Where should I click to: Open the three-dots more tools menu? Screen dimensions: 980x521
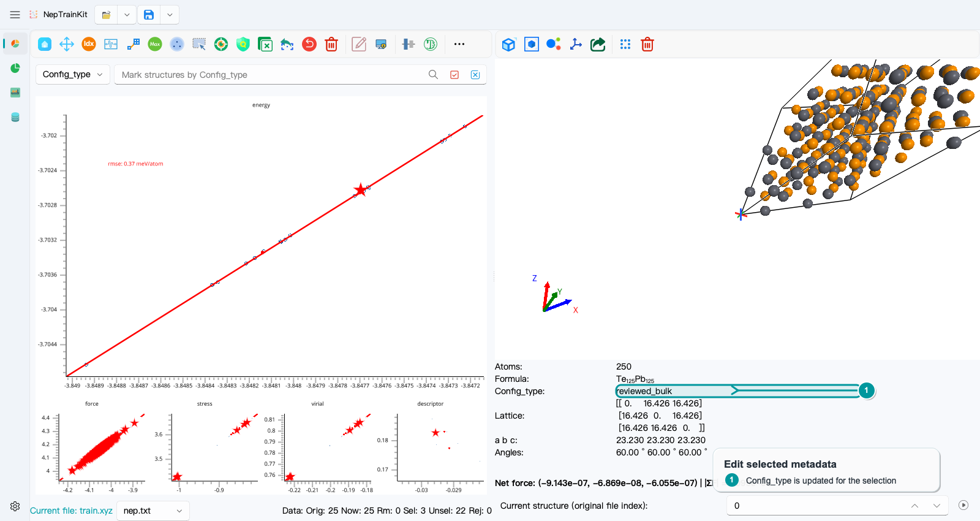459,44
